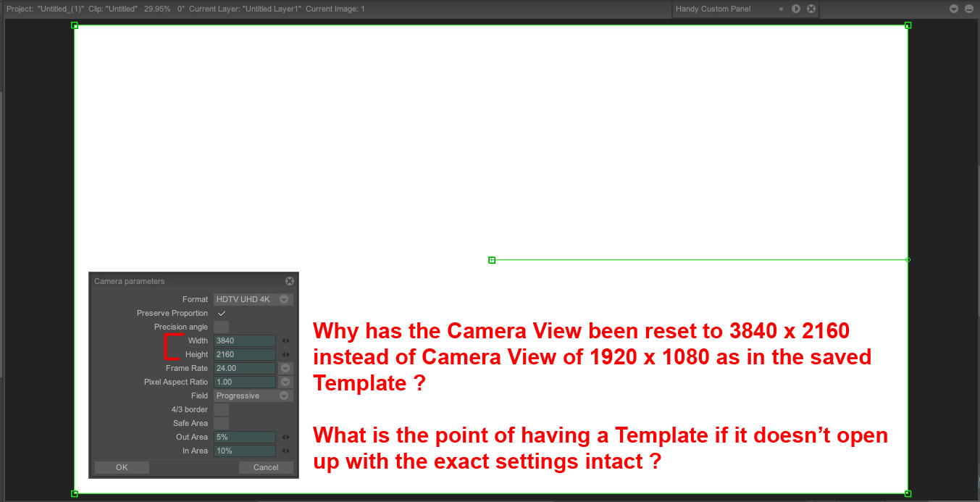The width and height of the screenshot is (980, 502).
Task: Open the Format dropdown showing HDTV UHD 4K
Action: (x=254, y=299)
